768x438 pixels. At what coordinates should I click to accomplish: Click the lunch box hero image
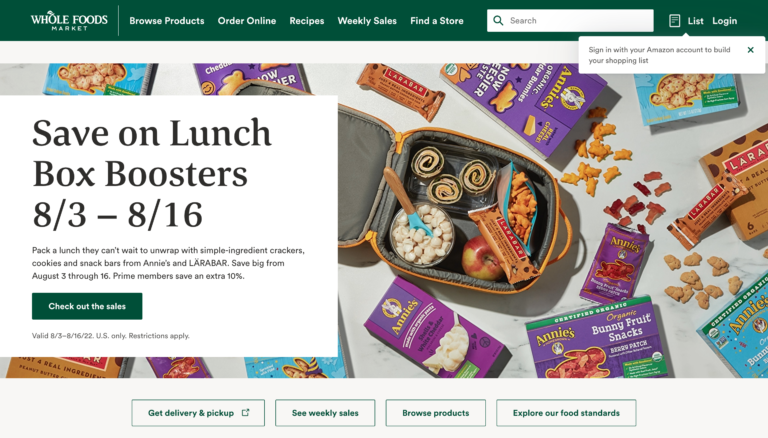coord(552,220)
